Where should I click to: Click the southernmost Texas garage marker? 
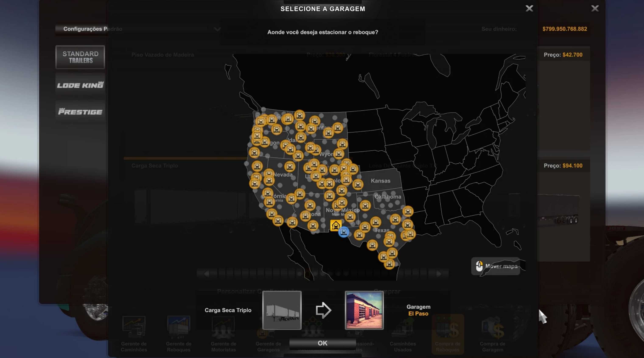(x=389, y=264)
